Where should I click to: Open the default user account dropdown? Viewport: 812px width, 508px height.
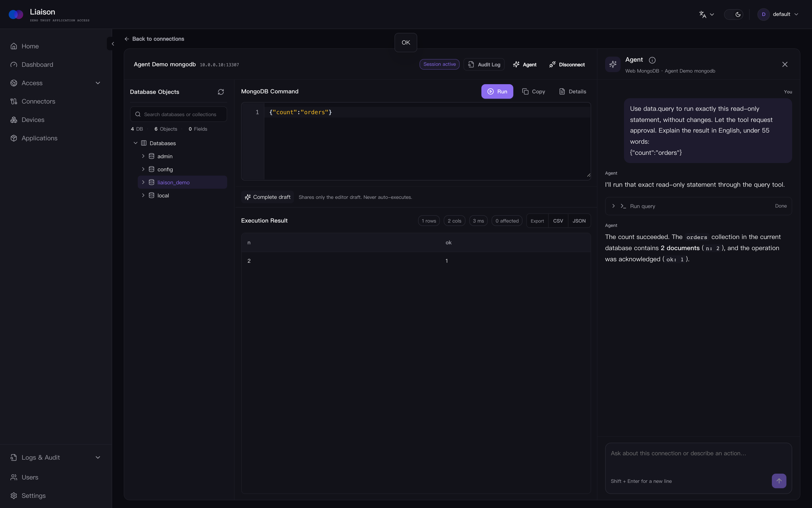coord(777,15)
